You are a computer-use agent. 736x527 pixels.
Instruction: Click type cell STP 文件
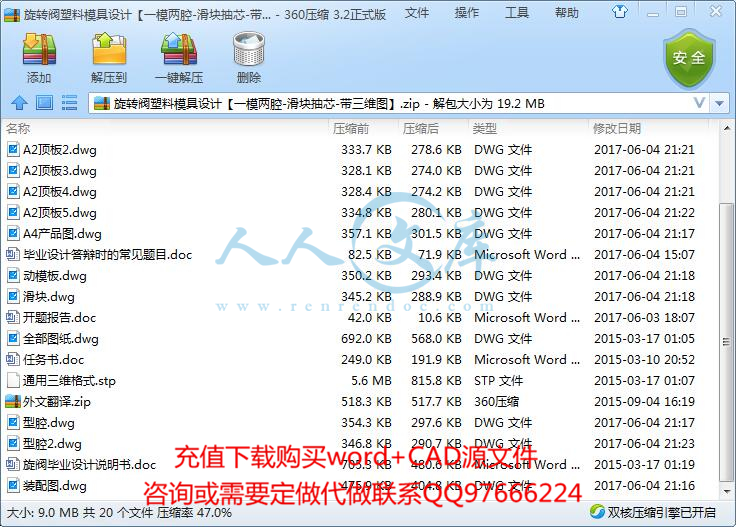[498, 381]
